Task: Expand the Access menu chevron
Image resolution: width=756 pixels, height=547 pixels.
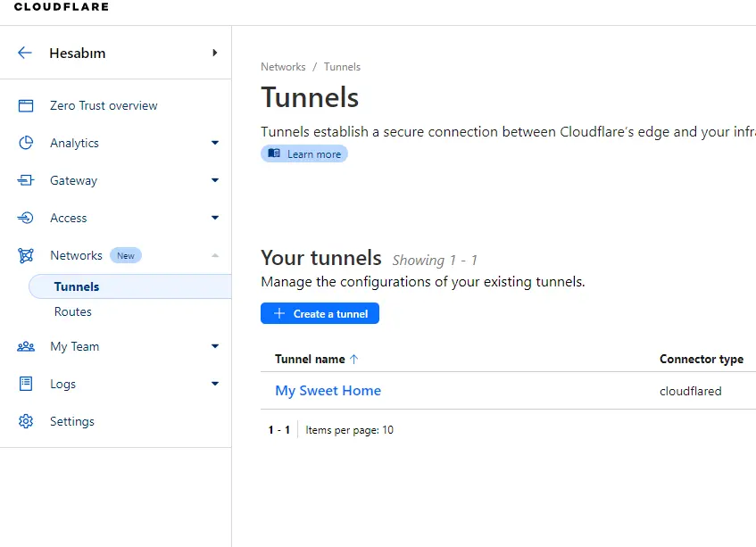Action: pos(215,218)
